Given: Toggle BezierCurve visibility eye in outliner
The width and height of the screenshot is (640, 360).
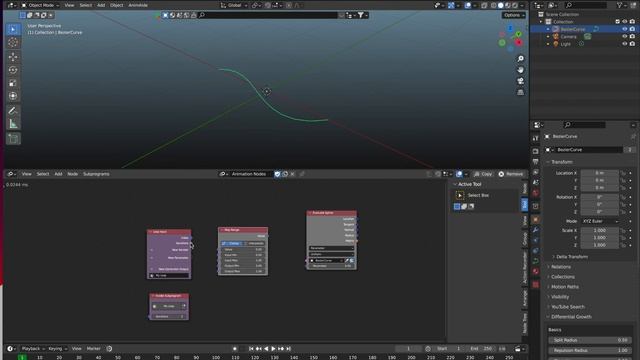Looking at the screenshot, I should click(624, 29).
